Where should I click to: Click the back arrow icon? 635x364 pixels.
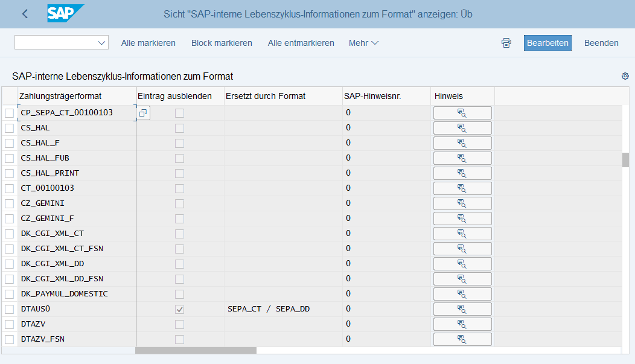(25, 14)
